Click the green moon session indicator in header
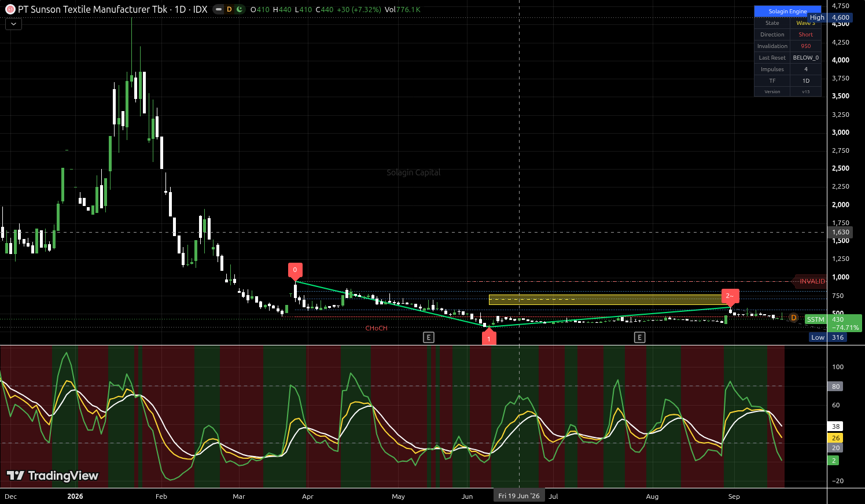Screen dimensions: 865x504 click(239, 10)
